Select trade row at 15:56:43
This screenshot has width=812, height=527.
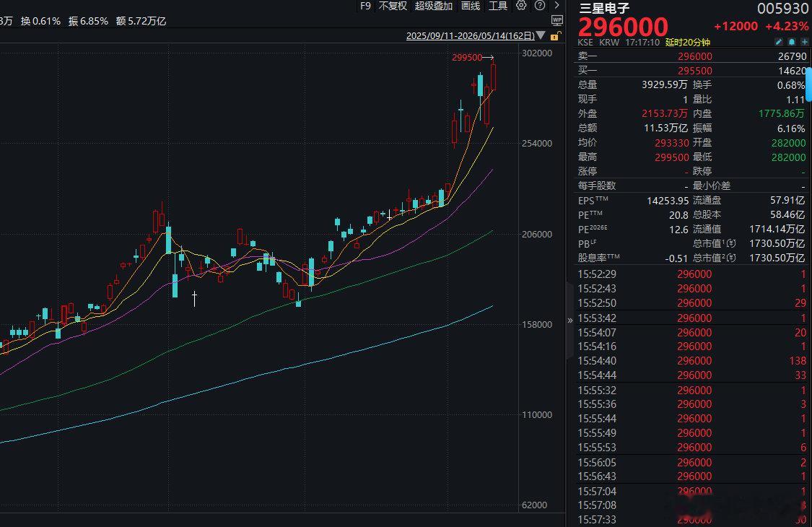(x=692, y=476)
